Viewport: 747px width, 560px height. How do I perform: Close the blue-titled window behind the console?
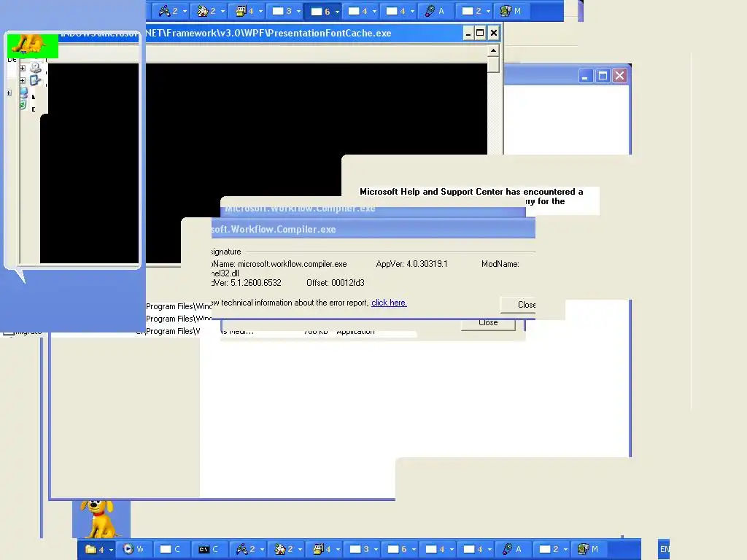pyautogui.click(x=619, y=76)
